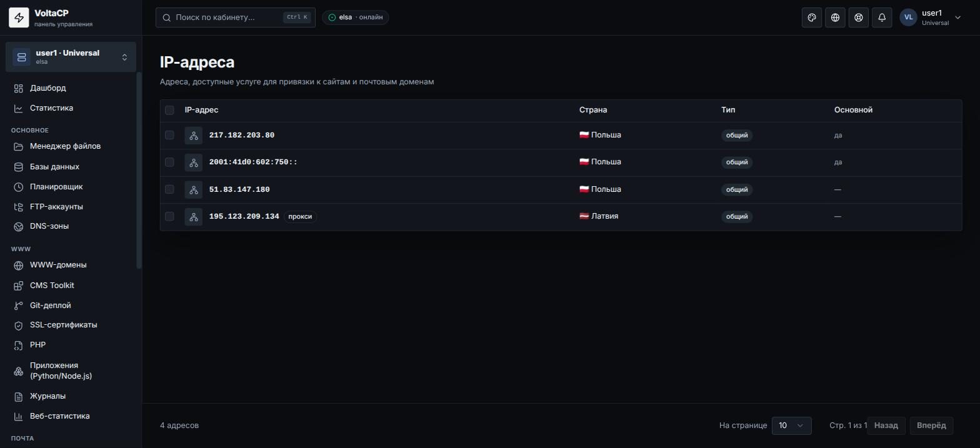Click the network icon beside 217.182.203.80

194,136
